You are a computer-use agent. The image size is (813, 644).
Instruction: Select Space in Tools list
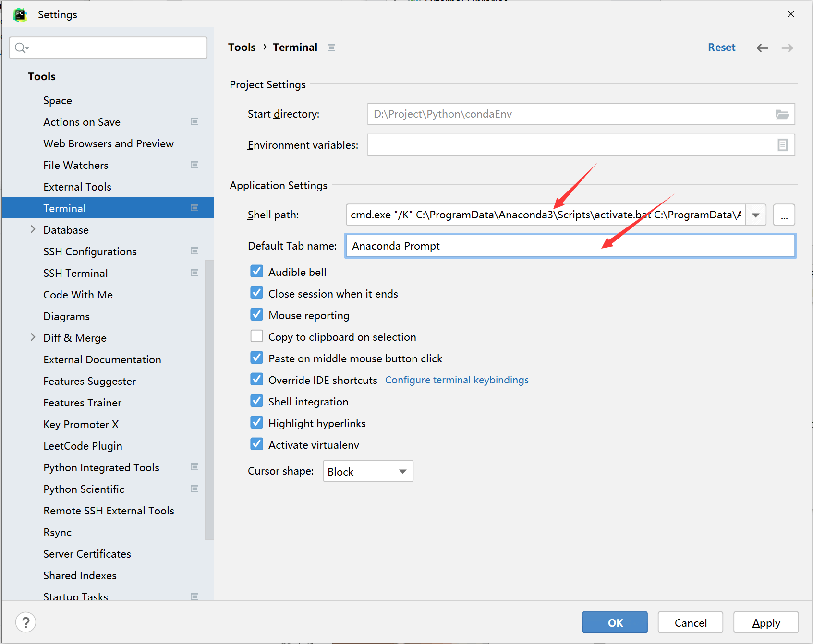click(x=58, y=100)
